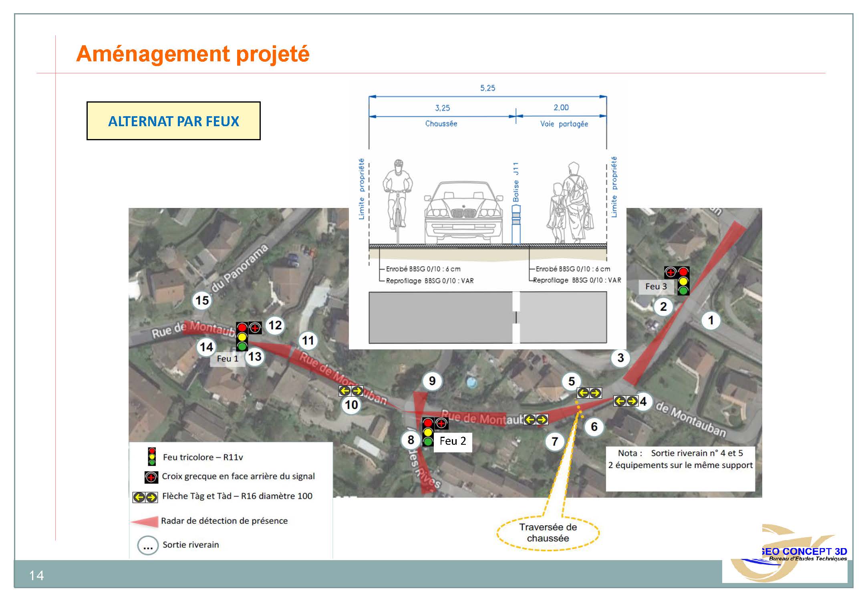
Task: Click the Feu 2 tricolor traffic light icon
Action: [428, 432]
